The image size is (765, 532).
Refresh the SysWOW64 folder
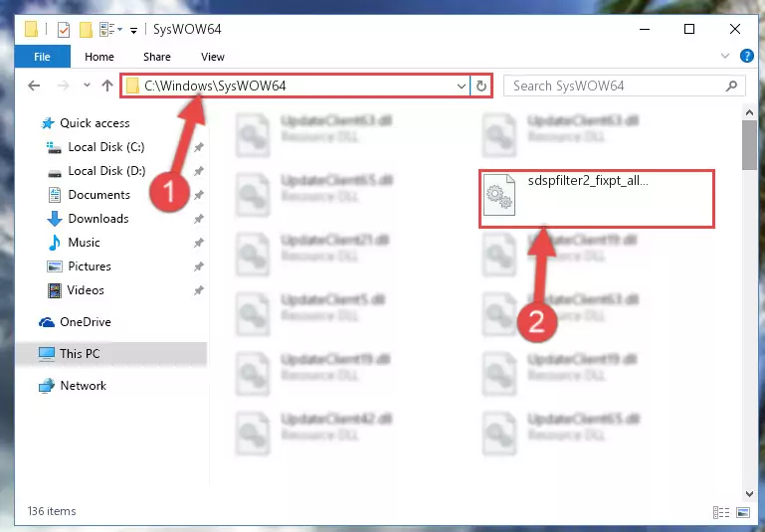pos(481,87)
